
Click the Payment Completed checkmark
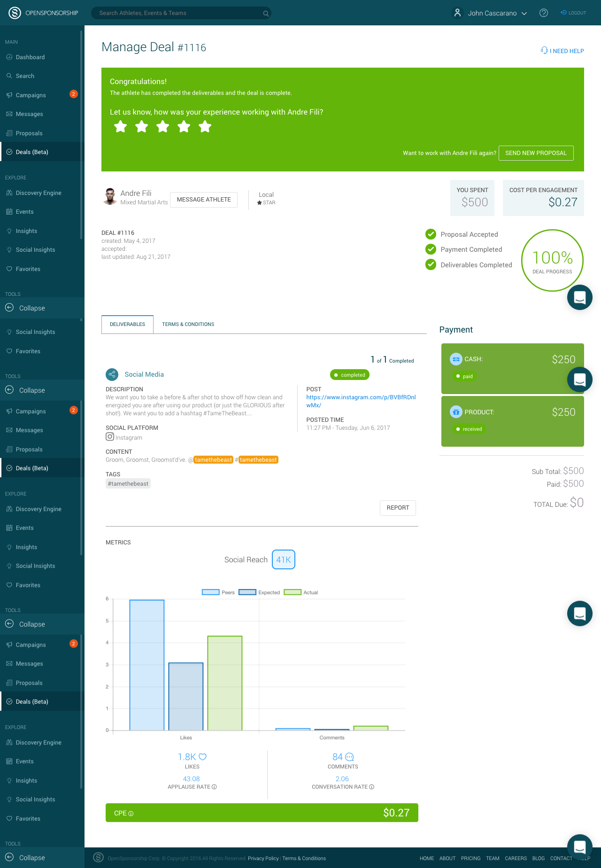[431, 249]
